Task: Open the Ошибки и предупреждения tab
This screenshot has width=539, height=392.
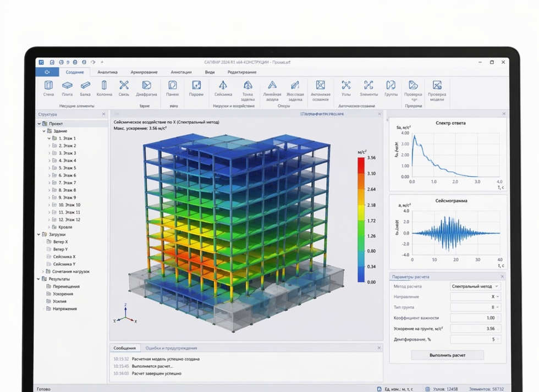Action: (171, 348)
